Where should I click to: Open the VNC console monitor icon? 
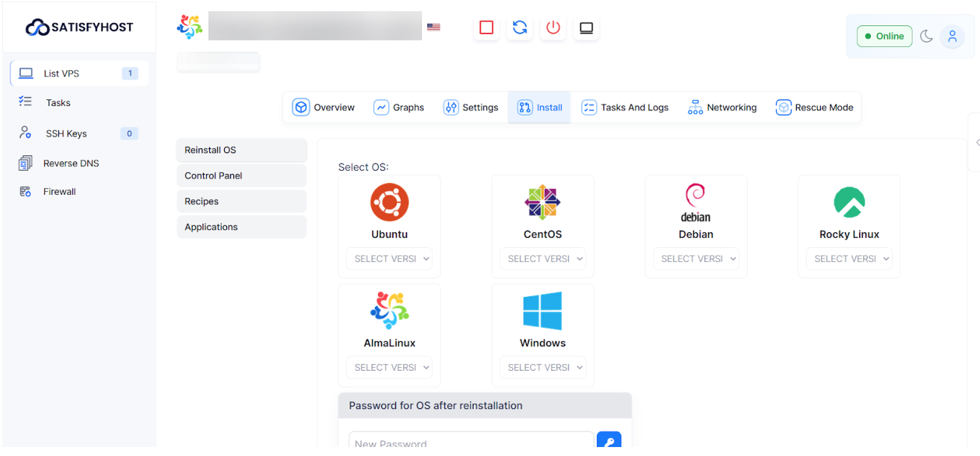(586, 28)
